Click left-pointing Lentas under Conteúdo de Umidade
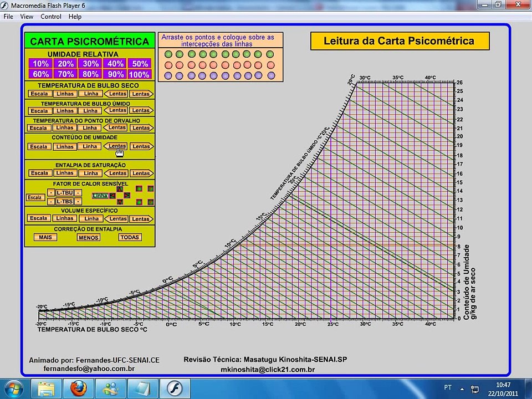The width and height of the screenshot is (532, 399). [116, 146]
